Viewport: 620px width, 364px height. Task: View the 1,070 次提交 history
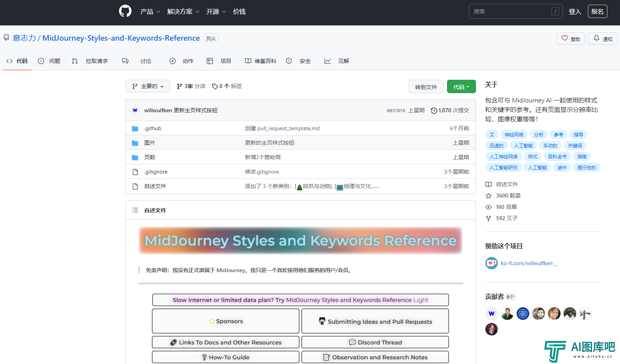tap(450, 111)
